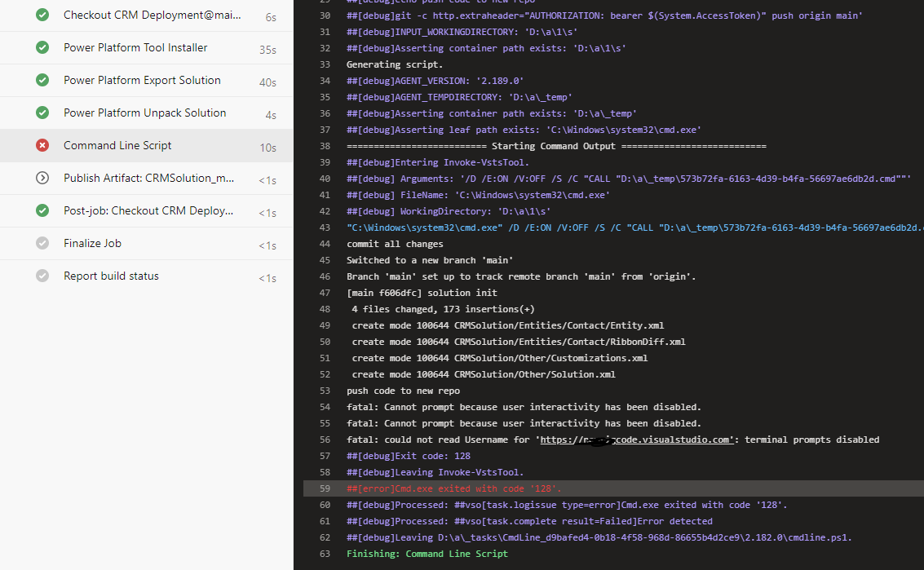Click the pending icon beside Report build status

[x=42, y=276]
